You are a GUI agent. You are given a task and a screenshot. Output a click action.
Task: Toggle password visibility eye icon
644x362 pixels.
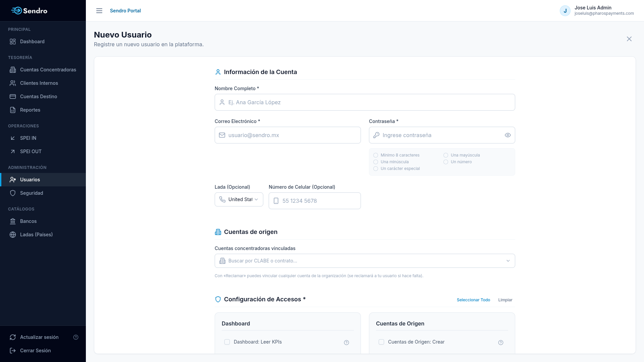508,135
